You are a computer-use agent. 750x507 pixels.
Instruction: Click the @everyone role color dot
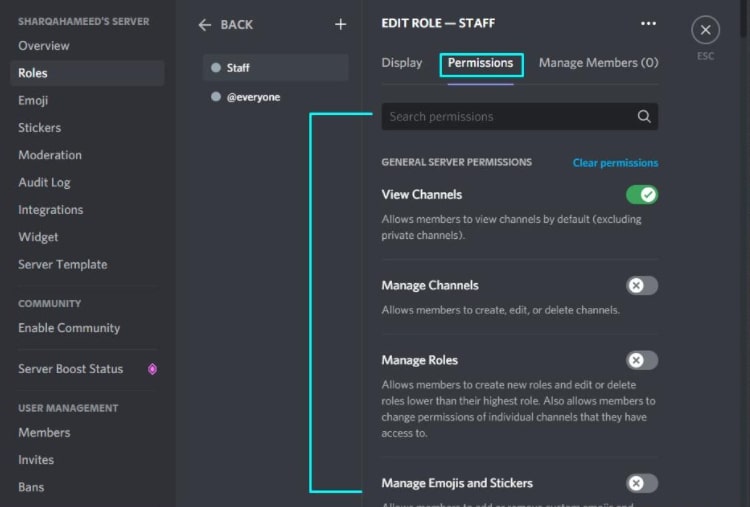[216, 97]
